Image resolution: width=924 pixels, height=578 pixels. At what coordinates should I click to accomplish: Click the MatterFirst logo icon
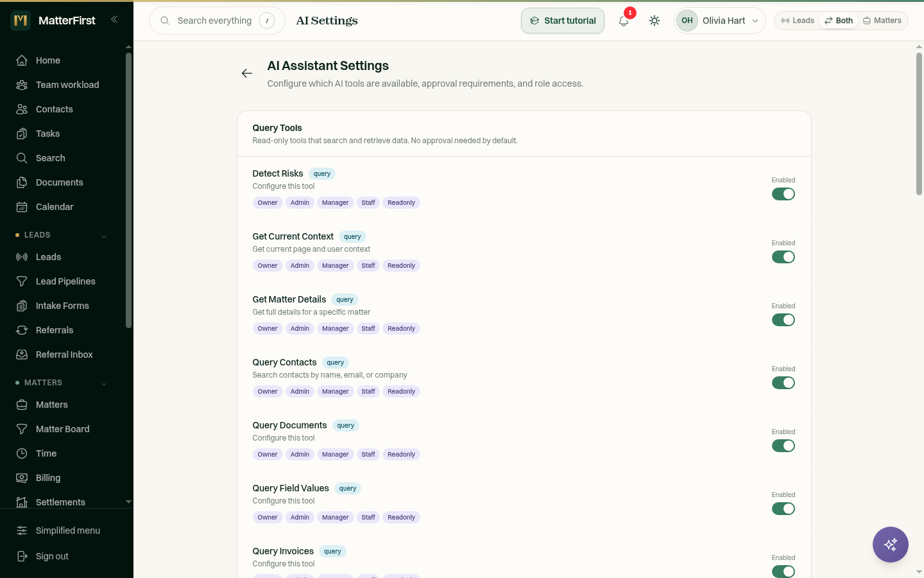click(21, 21)
